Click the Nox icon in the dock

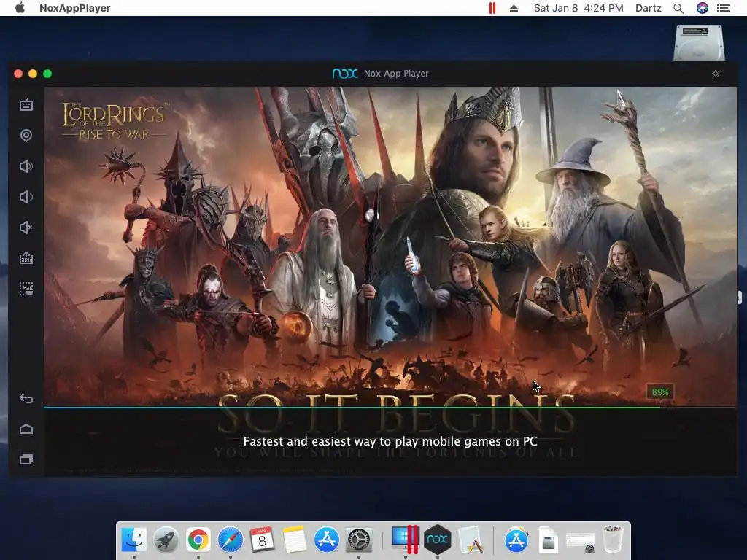[438, 540]
